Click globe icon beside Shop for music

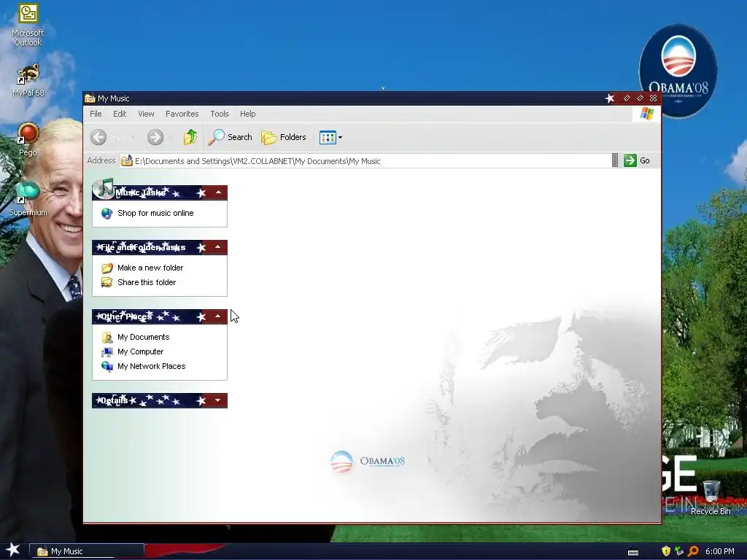(x=107, y=214)
